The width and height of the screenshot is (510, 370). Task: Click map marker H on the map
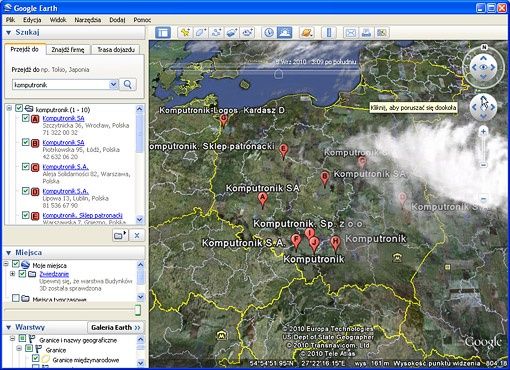[335, 243]
